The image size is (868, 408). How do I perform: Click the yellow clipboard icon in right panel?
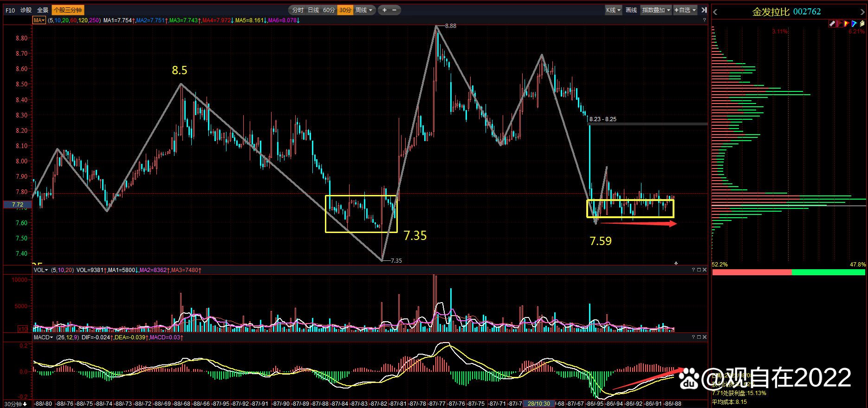tap(862, 24)
